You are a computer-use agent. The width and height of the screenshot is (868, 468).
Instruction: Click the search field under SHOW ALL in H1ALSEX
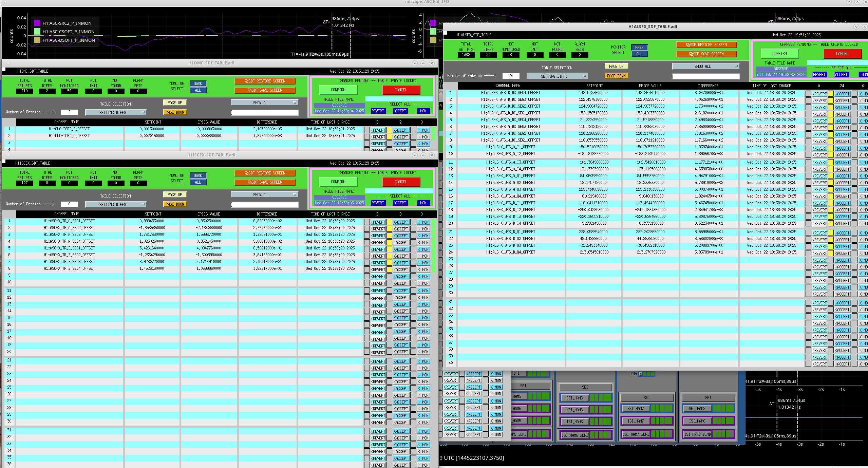tap(706, 76)
